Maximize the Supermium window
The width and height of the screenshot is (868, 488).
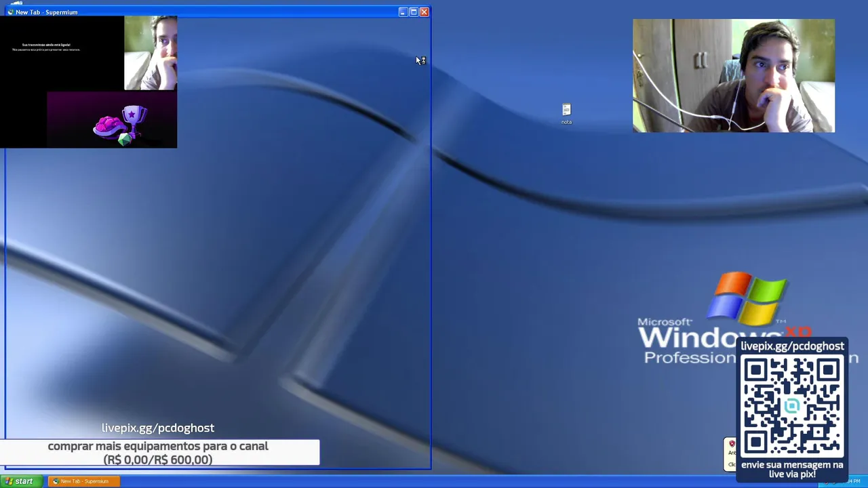(414, 12)
